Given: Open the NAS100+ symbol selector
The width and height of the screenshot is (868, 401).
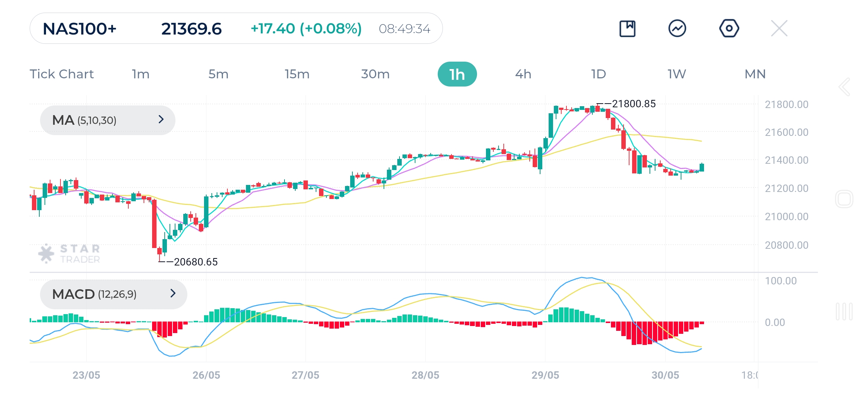Looking at the screenshot, I should 80,30.
